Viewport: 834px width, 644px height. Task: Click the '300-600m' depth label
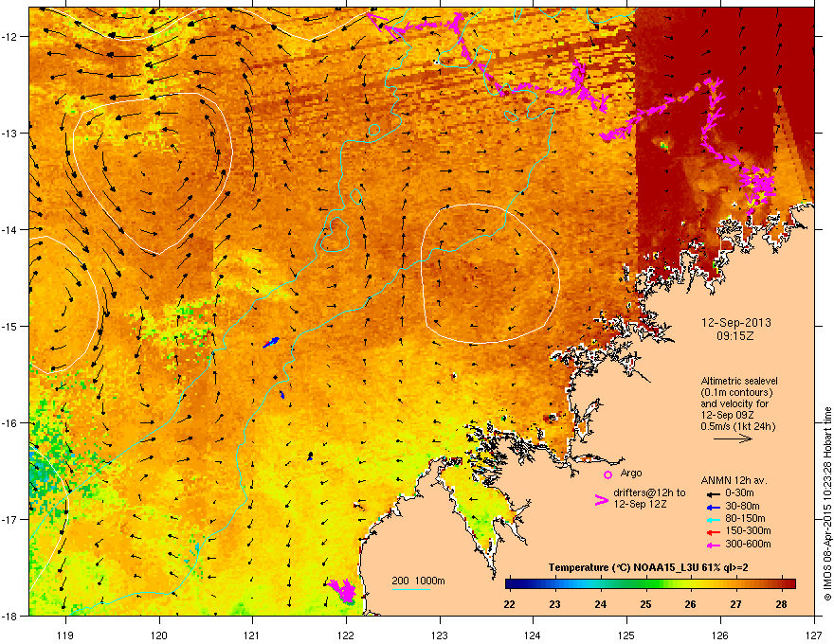point(749,545)
